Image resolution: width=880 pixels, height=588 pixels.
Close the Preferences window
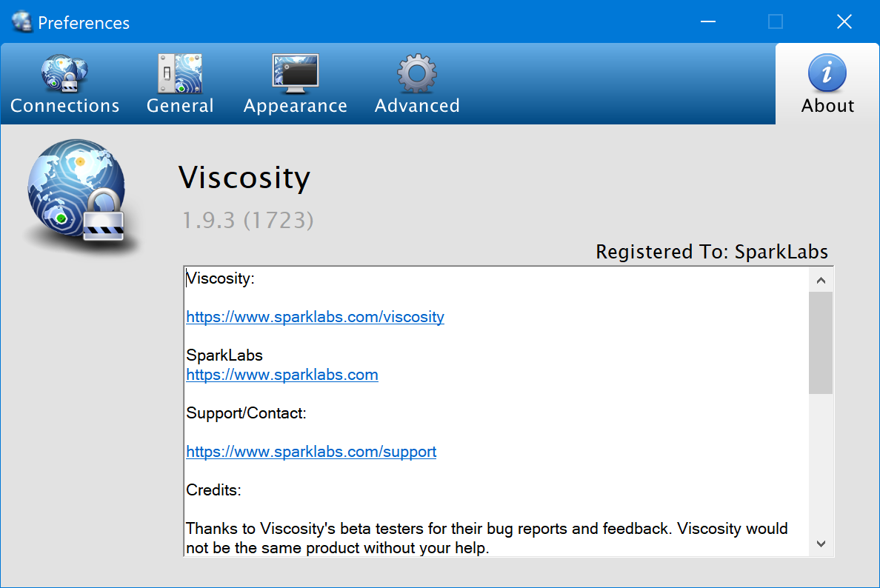844,22
